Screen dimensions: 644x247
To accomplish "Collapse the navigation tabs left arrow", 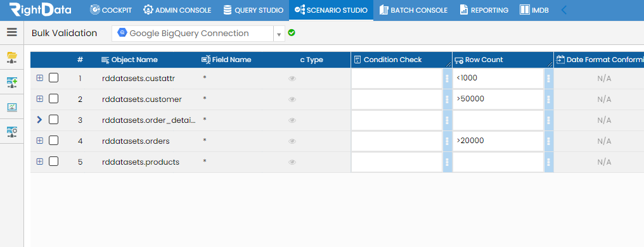I will (564, 10).
